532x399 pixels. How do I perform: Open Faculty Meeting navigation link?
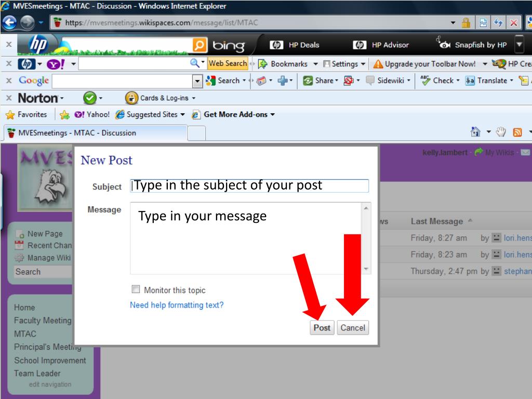pyautogui.click(x=43, y=321)
